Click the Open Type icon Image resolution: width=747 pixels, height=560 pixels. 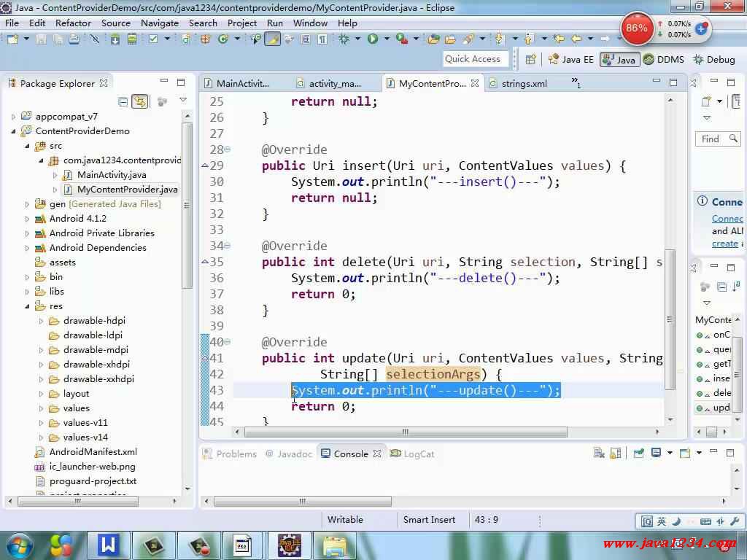click(433, 39)
